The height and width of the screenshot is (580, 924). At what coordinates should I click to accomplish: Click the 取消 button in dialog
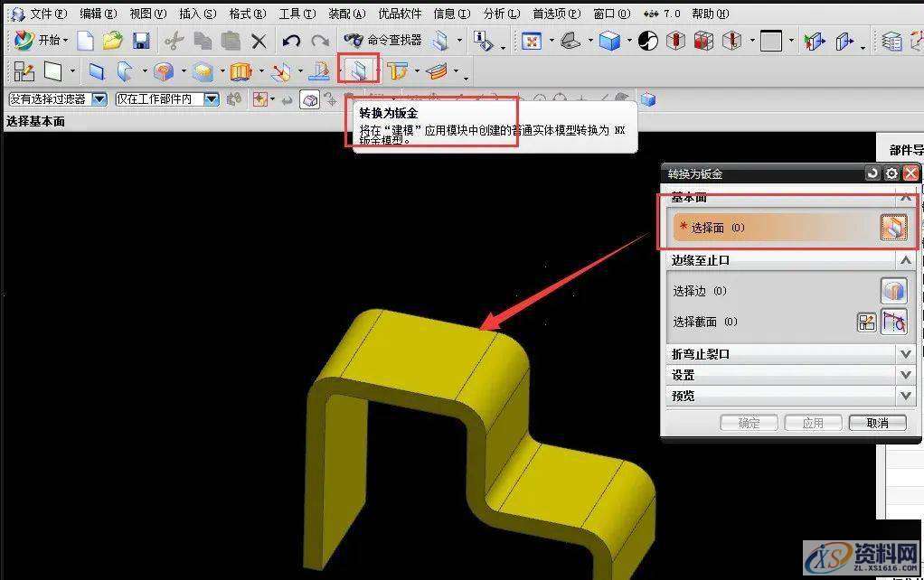876,423
